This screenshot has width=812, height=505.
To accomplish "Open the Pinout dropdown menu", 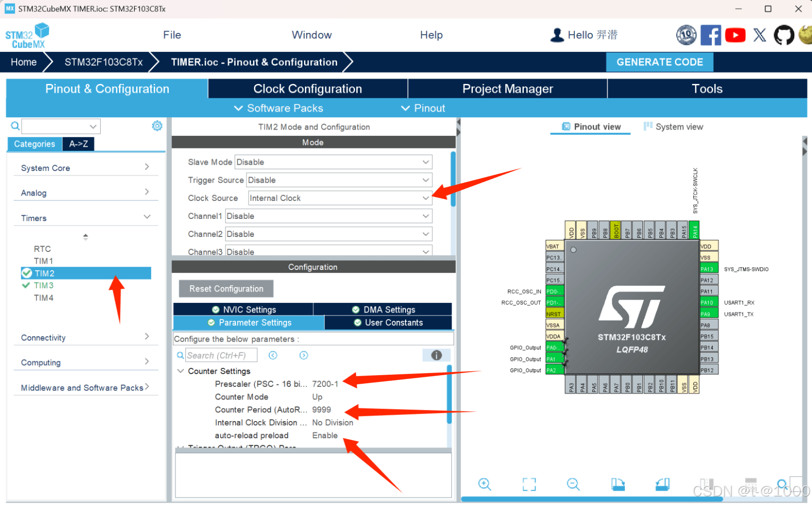I will (x=423, y=108).
